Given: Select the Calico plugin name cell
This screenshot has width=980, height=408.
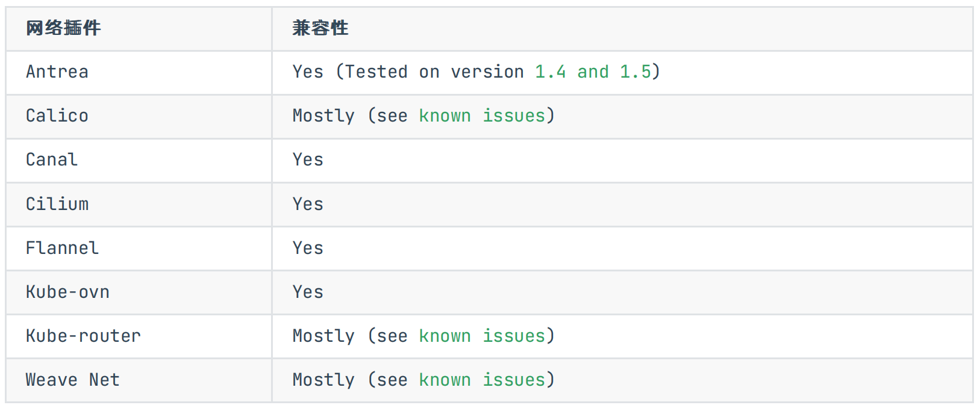Looking at the screenshot, I should [57, 116].
